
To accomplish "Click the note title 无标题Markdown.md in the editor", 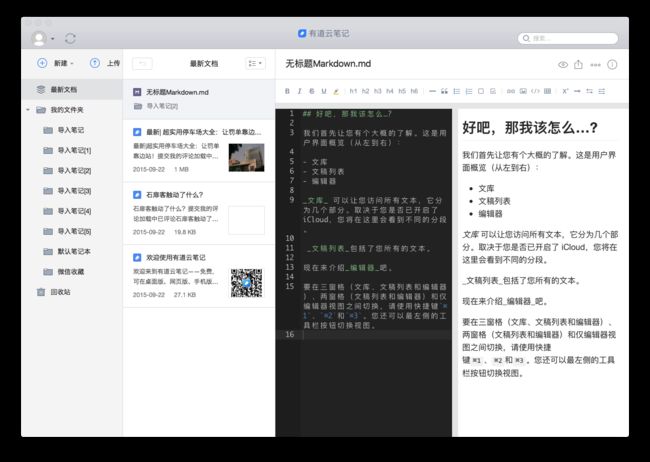I will [328, 64].
